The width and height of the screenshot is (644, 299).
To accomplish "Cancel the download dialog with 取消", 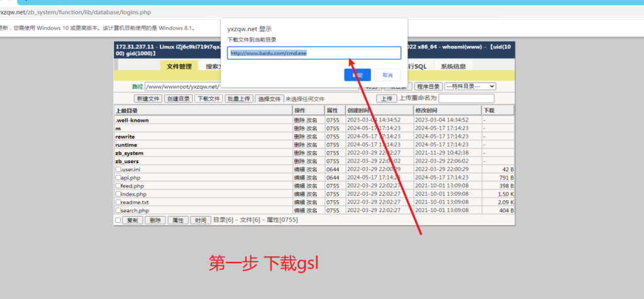I will click(x=387, y=75).
